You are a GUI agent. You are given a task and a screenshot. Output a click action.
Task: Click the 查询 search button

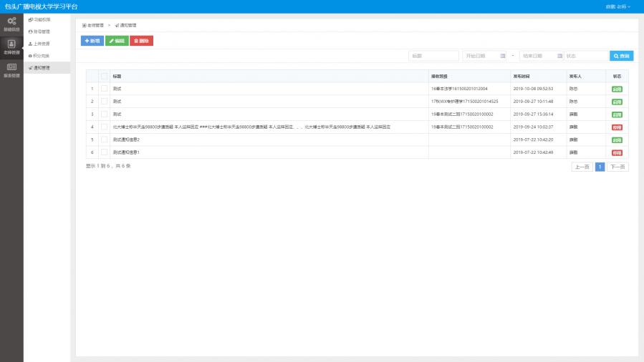(x=621, y=56)
